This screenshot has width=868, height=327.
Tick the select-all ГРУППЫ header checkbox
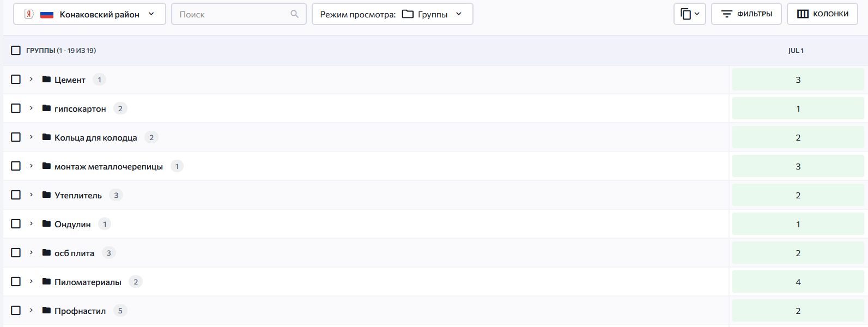tap(16, 50)
